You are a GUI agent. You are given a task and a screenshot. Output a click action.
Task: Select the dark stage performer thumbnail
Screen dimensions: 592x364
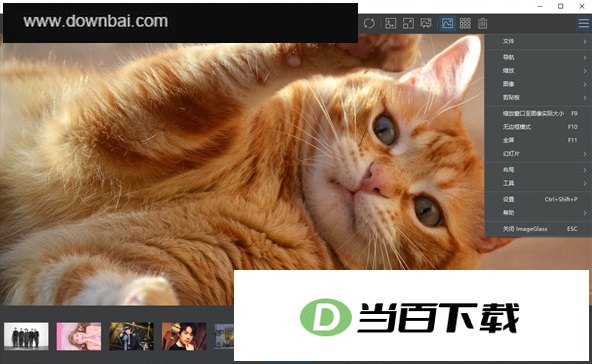[131, 336]
